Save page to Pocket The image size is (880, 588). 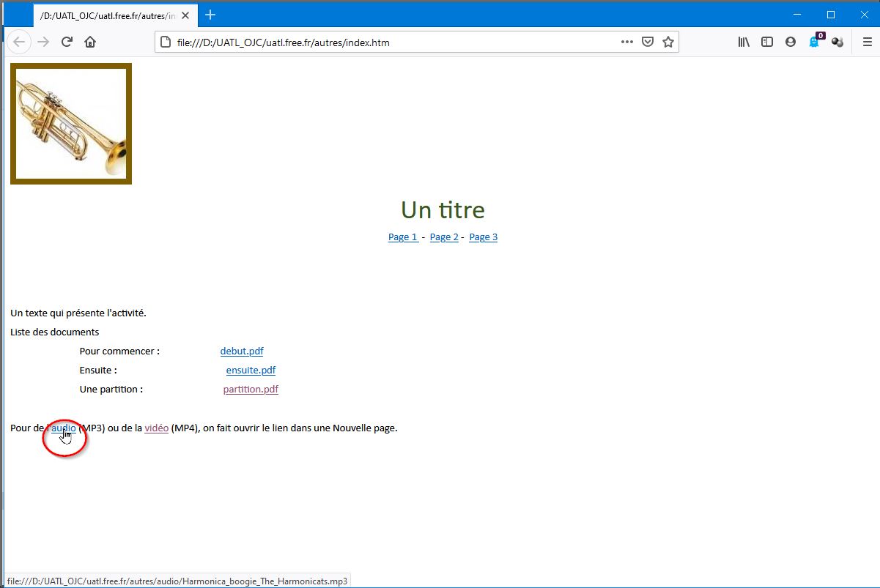coord(648,42)
